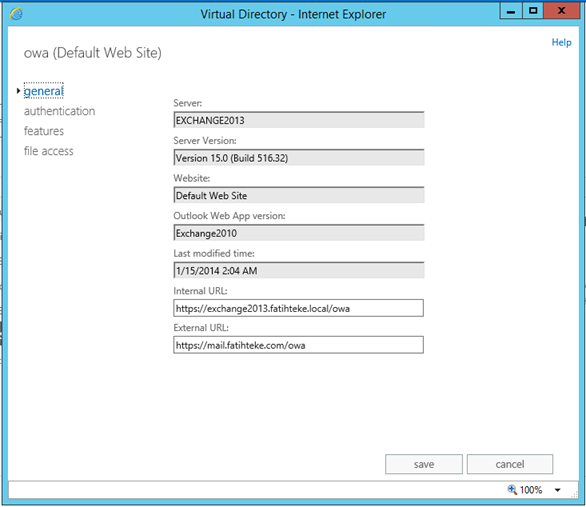Open the features tab
This screenshot has width=586, height=507.
click(44, 131)
